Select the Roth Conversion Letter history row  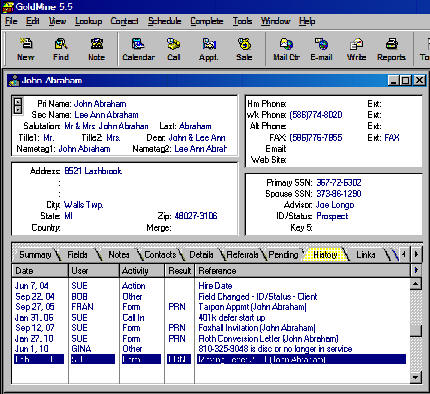tap(210, 339)
